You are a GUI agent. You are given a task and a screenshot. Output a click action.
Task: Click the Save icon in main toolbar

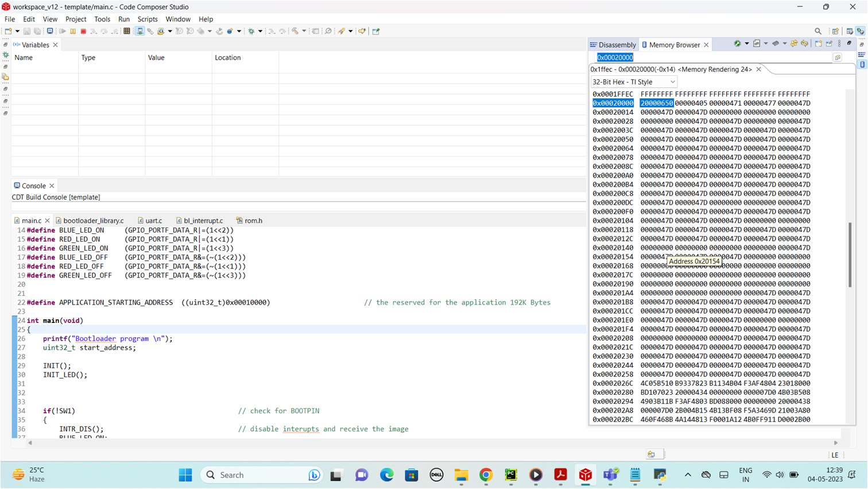[x=27, y=32]
